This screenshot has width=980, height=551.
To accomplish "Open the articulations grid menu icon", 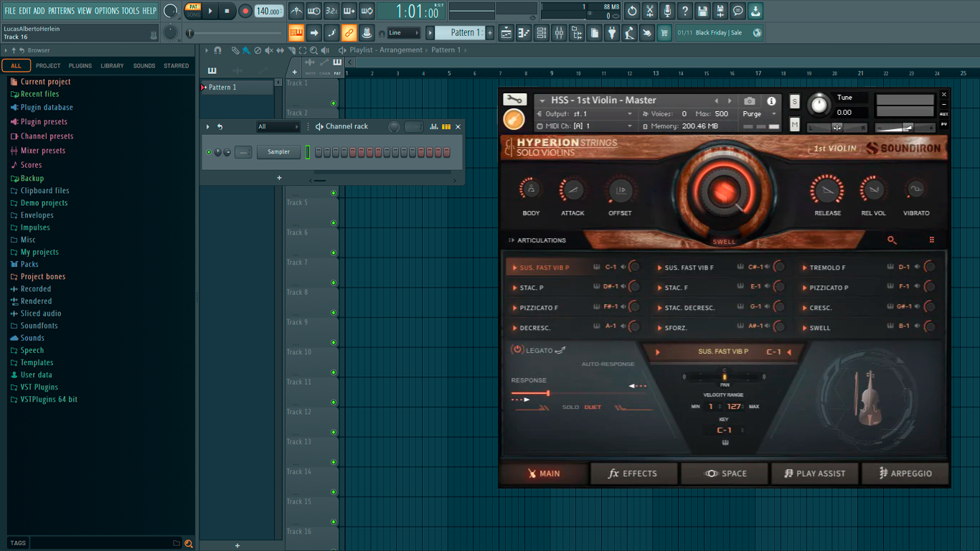I will tap(932, 240).
